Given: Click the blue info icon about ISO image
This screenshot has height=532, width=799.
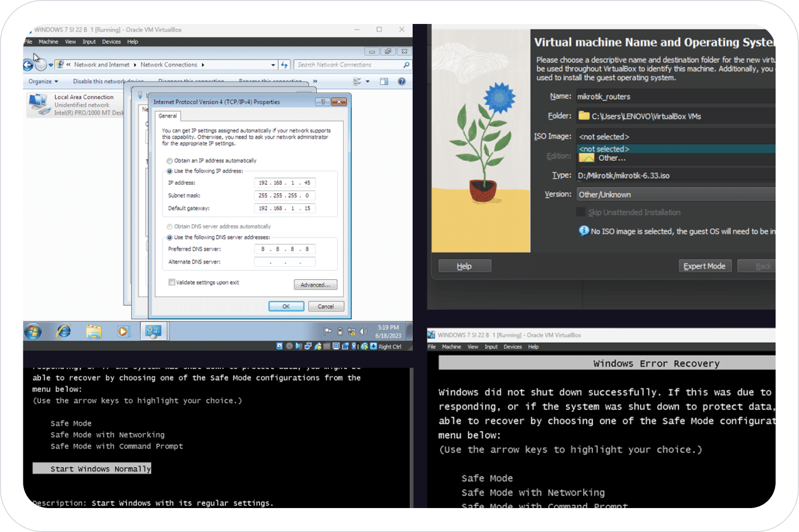Looking at the screenshot, I should pyautogui.click(x=584, y=231).
